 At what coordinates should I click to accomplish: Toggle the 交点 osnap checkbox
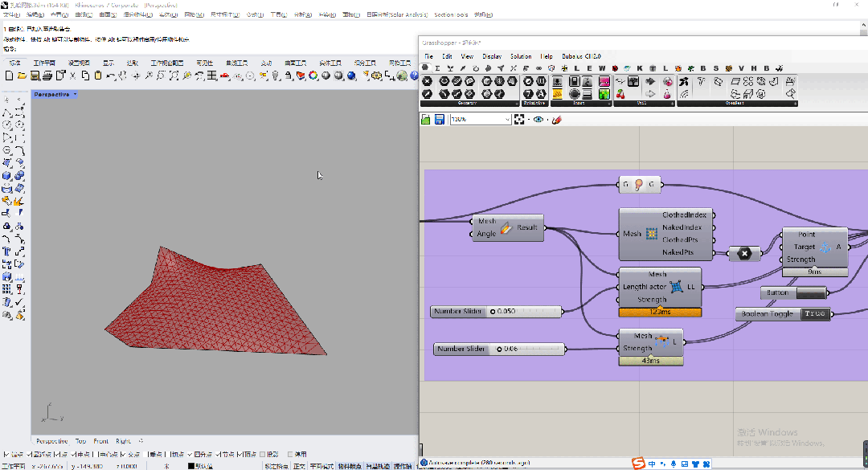pyautogui.click(x=123, y=455)
